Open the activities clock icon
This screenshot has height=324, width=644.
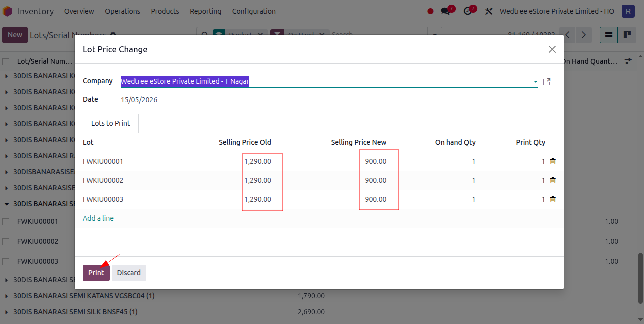click(468, 11)
